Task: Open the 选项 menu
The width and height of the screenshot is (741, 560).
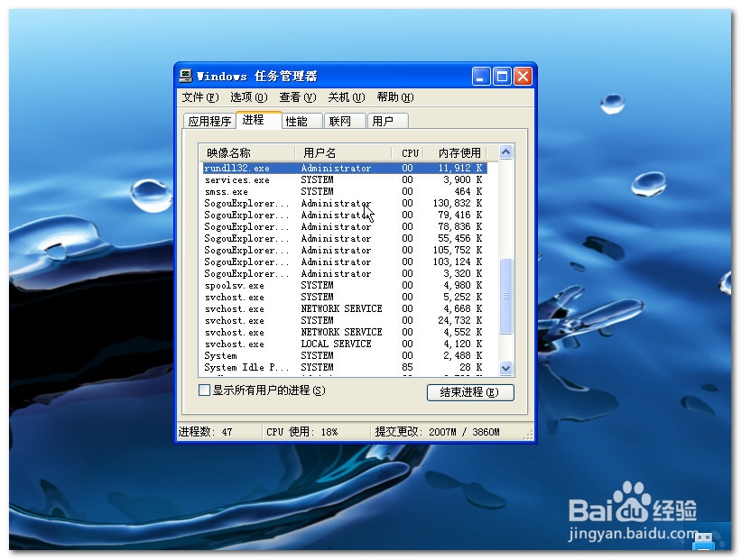Action: click(x=249, y=96)
